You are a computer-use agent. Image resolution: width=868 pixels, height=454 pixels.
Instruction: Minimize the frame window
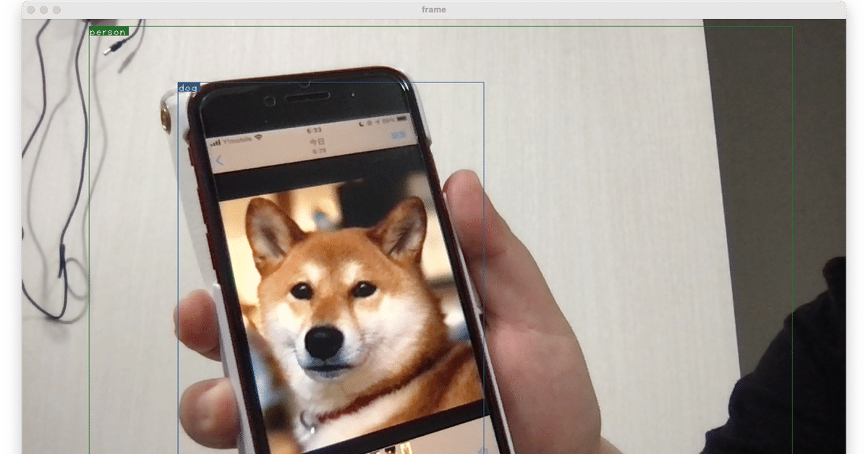tap(44, 10)
